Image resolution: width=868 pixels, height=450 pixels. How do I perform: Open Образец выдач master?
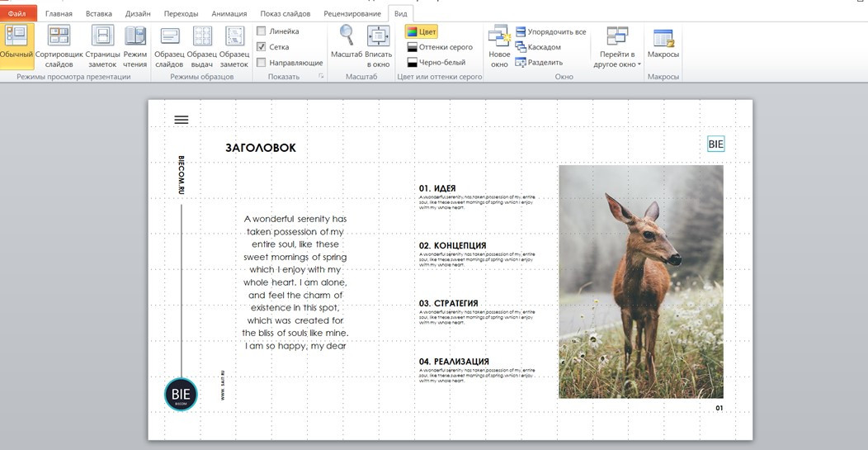202,36
